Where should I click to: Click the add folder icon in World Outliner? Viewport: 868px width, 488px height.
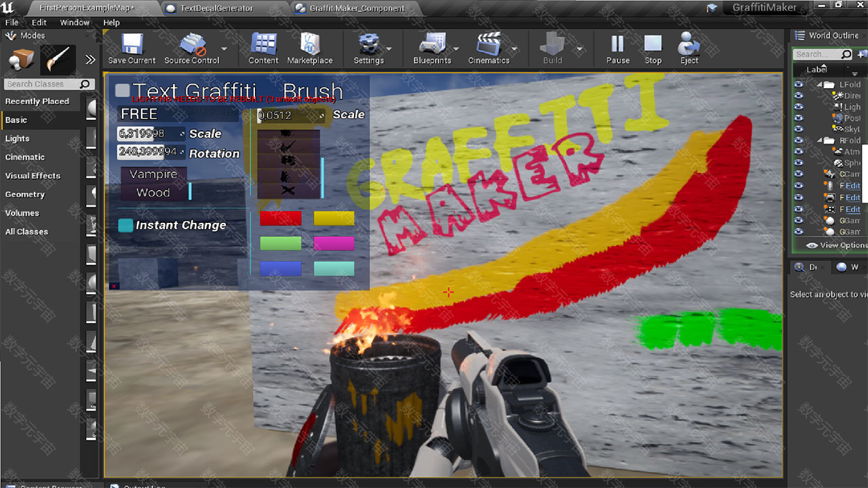[861, 54]
